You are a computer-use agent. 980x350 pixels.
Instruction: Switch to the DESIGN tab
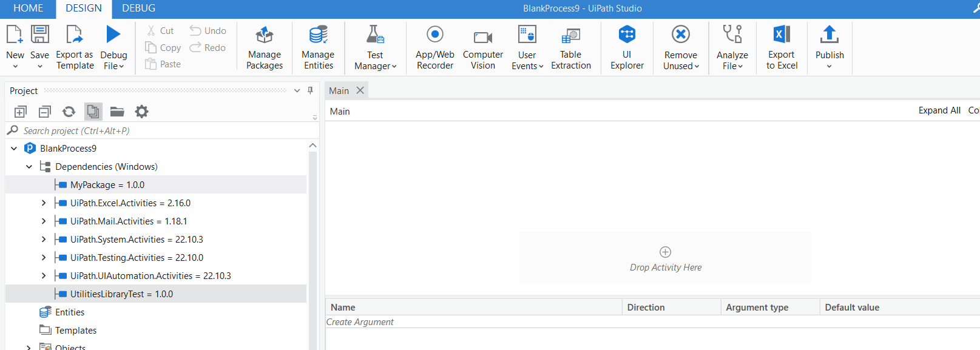pos(84,8)
